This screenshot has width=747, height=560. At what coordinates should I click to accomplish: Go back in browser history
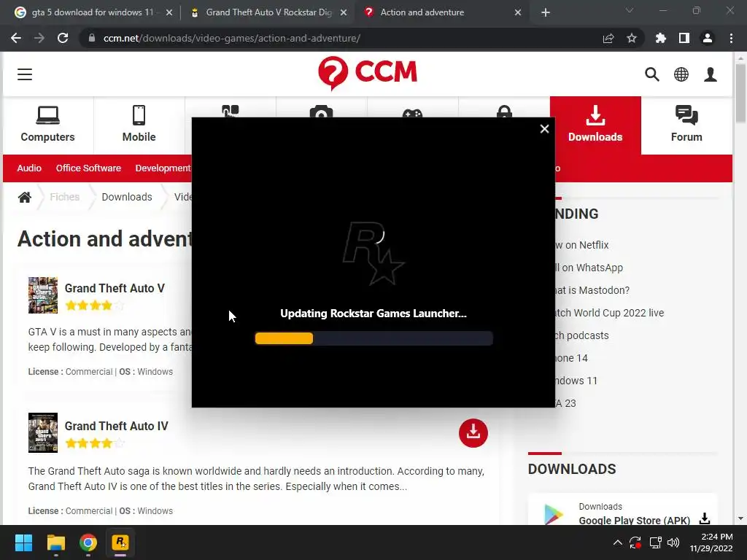[x=16, y=38]
